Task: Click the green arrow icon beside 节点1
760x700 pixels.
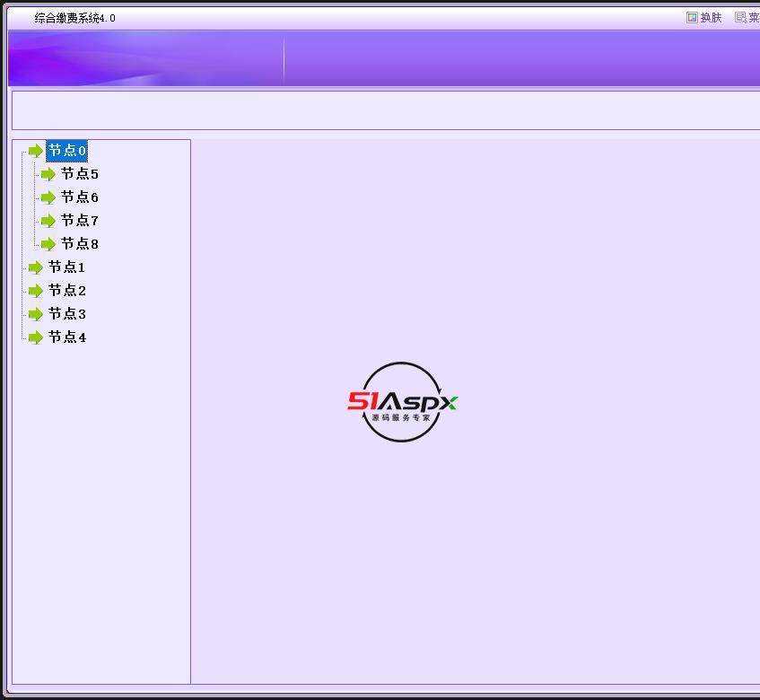Action: 36,267
